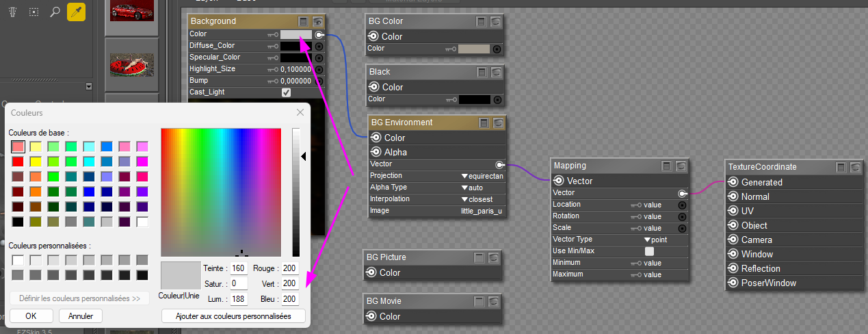Click Mapping Minimum value text
Screen dimensions: 868x334
(x=653, y=263)
